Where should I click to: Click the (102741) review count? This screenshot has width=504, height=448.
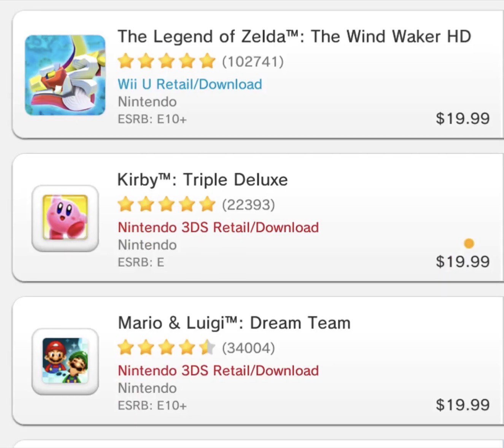(253, 61)
